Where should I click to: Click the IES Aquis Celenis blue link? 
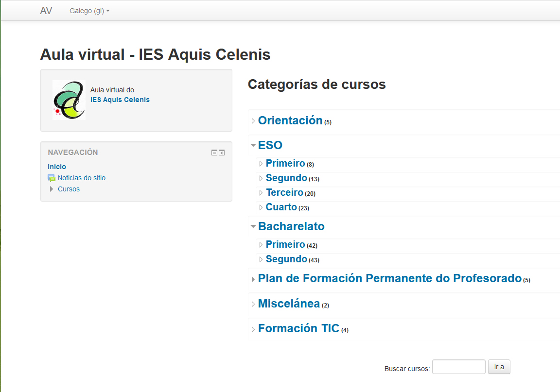[x=120, y=100]
